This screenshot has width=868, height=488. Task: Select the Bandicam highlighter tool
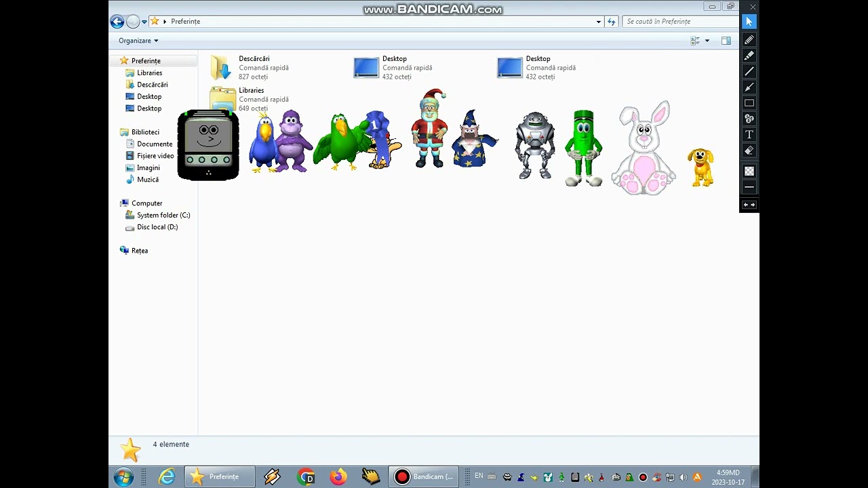coord(749,56)
